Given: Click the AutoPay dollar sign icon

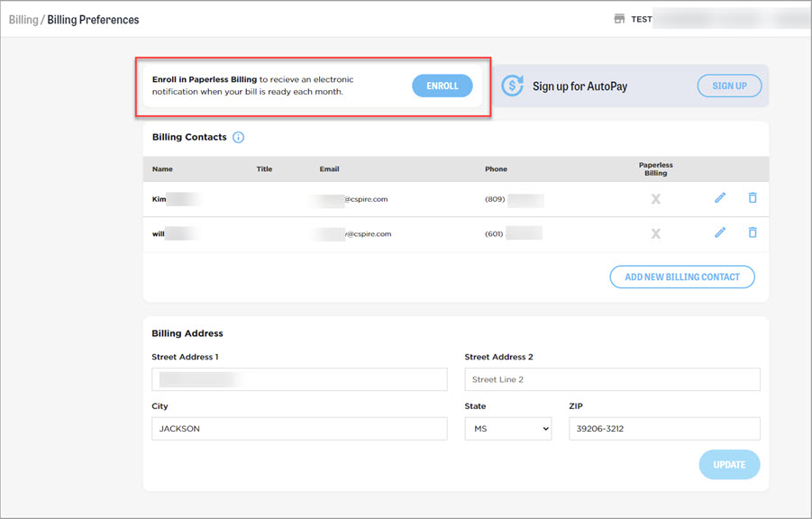Looking at the screenshot, I should pos(512,86).
